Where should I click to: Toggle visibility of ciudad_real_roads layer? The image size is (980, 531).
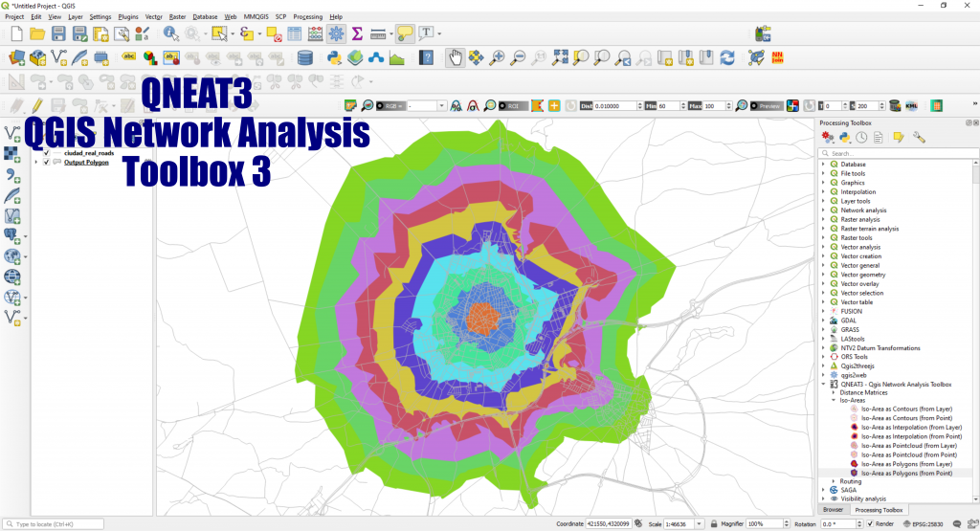(46, 153)
